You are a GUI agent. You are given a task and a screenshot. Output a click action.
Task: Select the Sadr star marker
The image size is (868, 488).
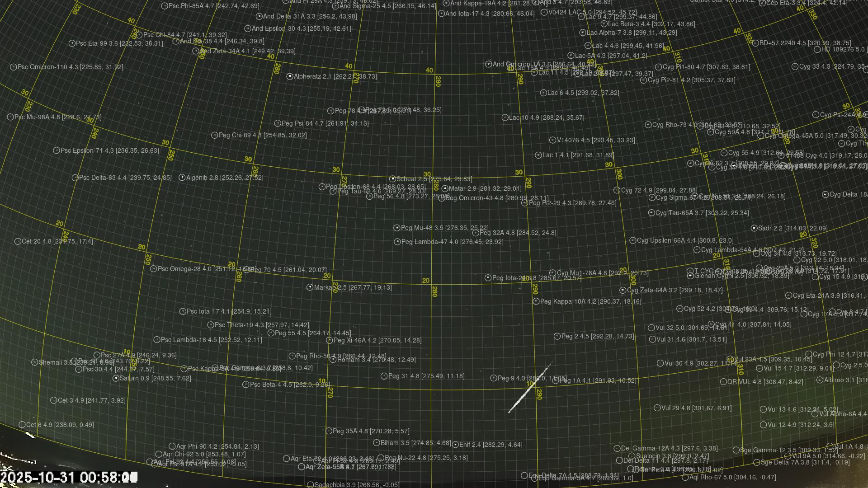point(754,229)
